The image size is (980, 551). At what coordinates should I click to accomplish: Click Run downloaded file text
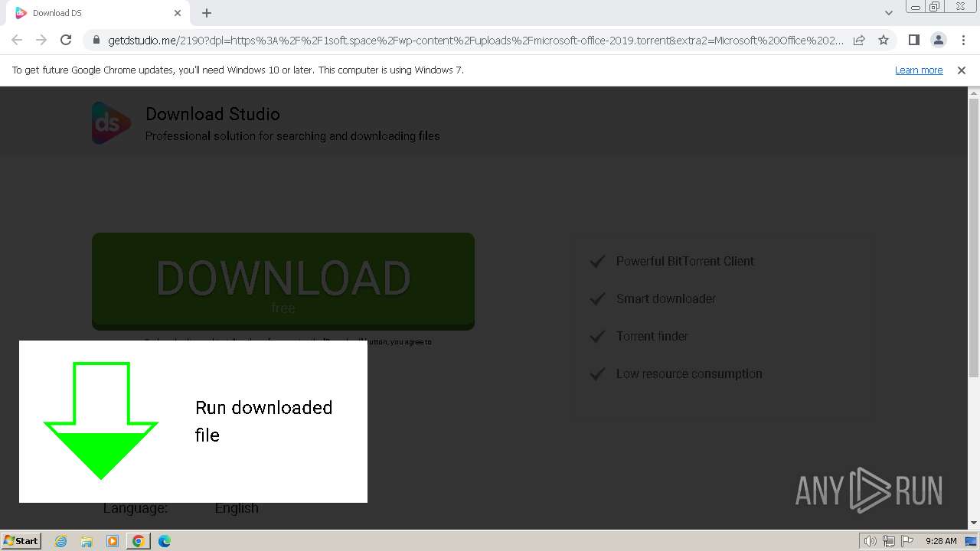point(264,421)
